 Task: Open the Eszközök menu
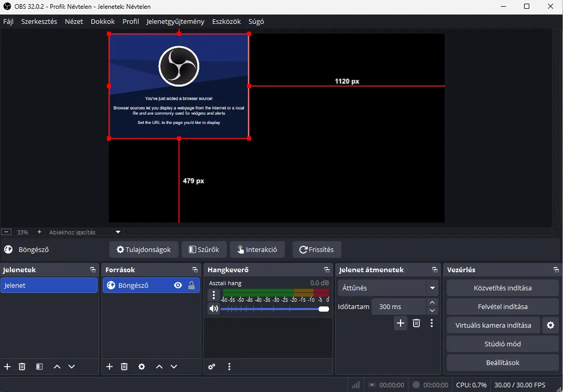226,22
